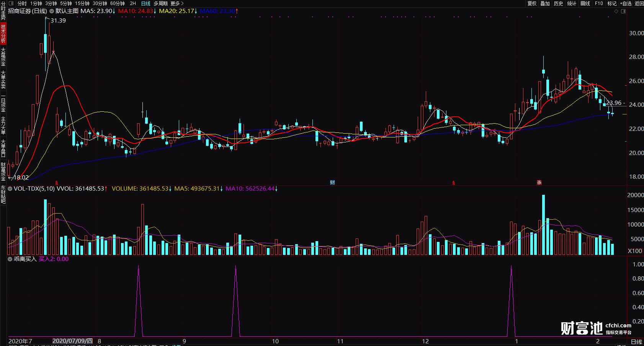
Task: Click 返回 to go back
Action: (x=639, y=3)
